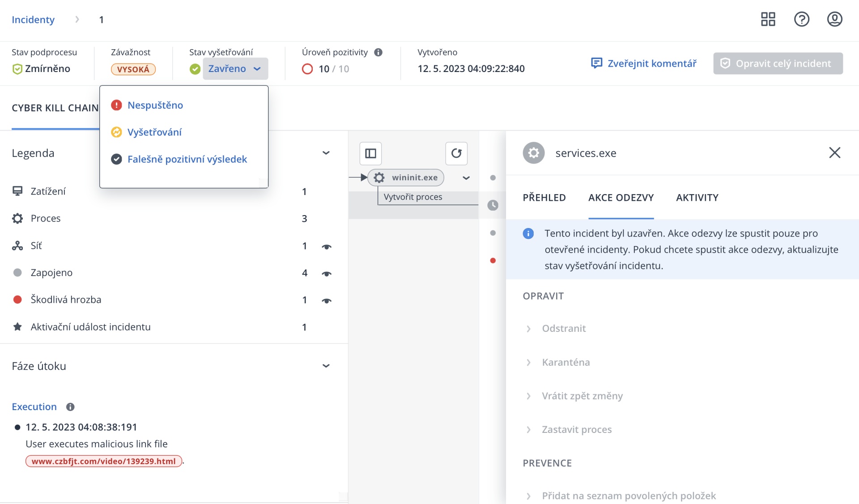Collapse the Legenda section

pyautogui.click(x=326, y=153)
